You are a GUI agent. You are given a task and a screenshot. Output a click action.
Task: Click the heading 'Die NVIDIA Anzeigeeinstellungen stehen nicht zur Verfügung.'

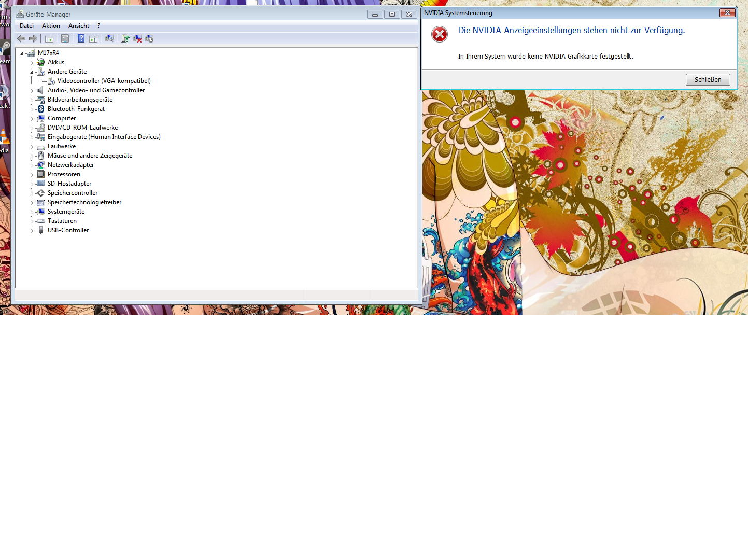571,31
